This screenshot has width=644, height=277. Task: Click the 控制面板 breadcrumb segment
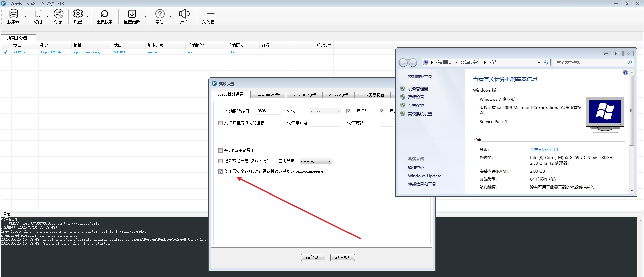coord(444,62)
